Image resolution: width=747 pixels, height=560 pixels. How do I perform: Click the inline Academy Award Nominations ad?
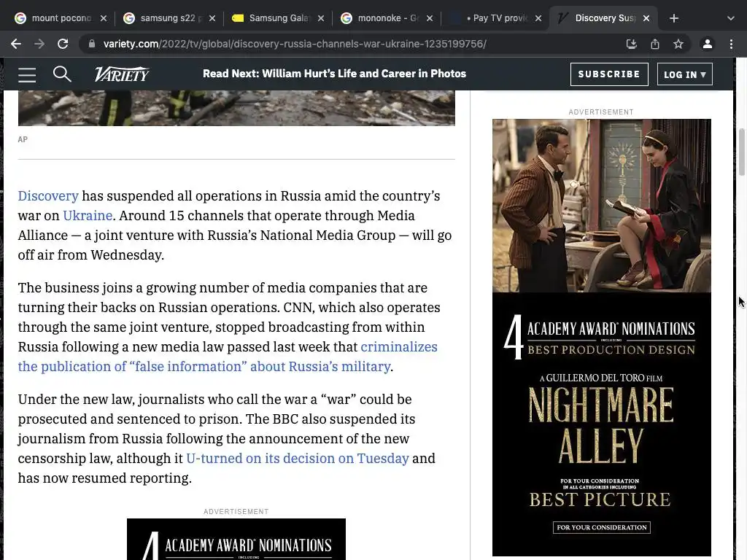[x=236, y=540]
